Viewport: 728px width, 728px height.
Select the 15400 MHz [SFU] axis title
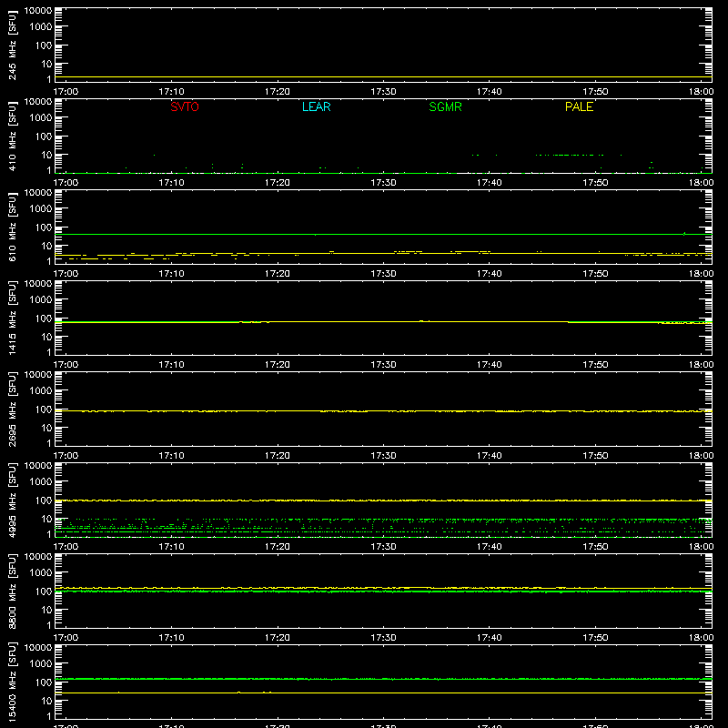click(12, 682)
